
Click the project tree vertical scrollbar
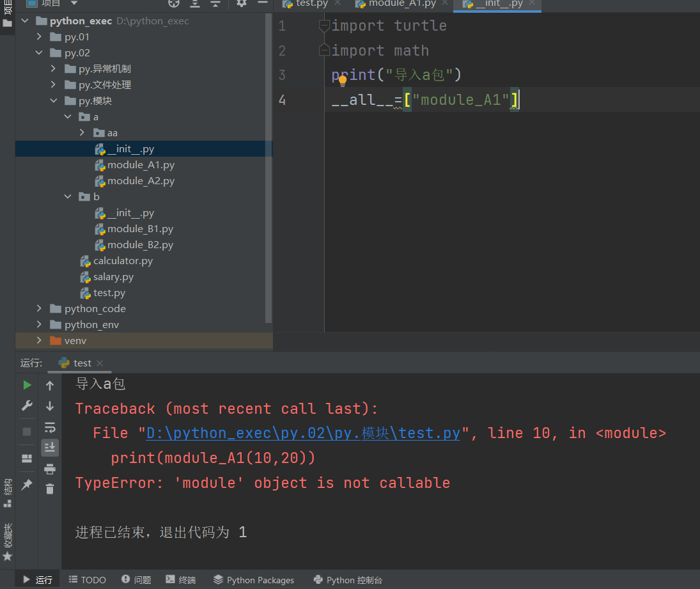(268, 168)
